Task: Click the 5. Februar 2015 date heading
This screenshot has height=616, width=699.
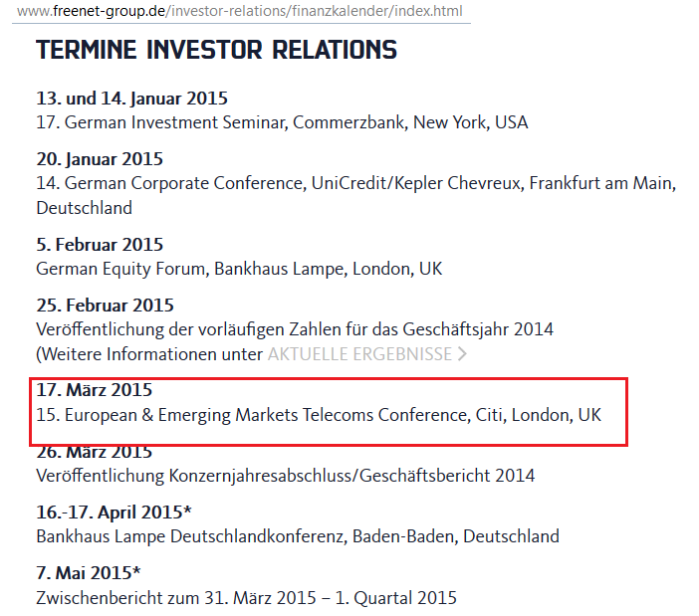Action: point(100,245)
